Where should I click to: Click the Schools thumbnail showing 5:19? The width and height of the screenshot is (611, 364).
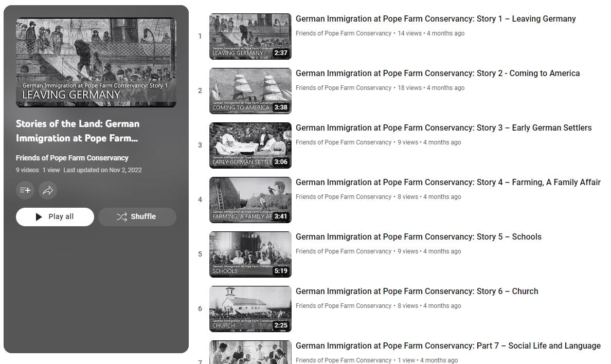pyautogui.click(x=250, y=254)
